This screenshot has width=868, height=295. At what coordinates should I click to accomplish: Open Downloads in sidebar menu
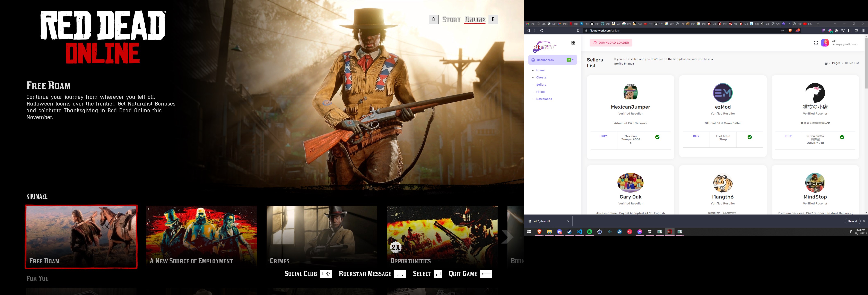coord(544,99)
